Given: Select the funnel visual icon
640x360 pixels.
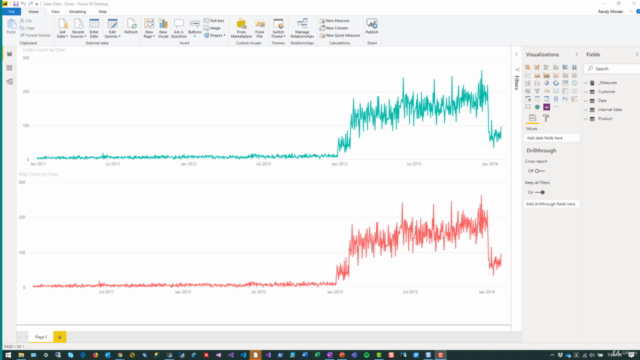Looking at the screenshot, I should (x=537, y=91).
